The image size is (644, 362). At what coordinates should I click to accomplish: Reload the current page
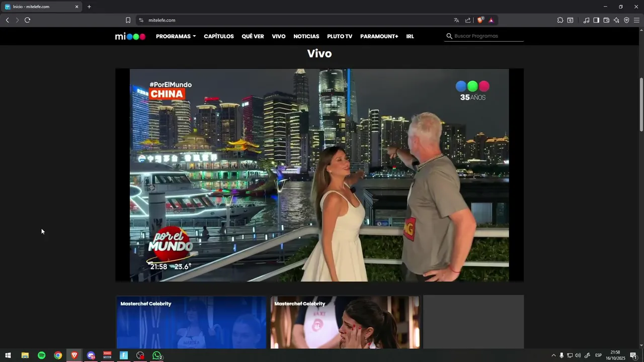27,20
